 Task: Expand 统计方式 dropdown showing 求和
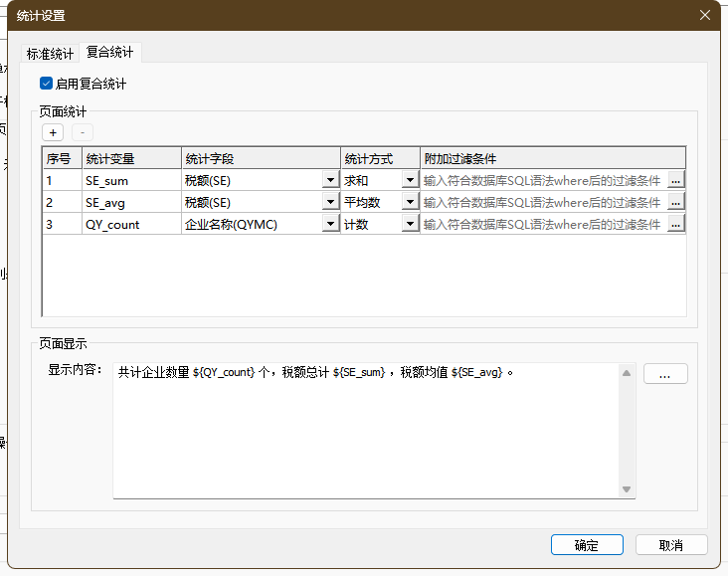(409, 181)
